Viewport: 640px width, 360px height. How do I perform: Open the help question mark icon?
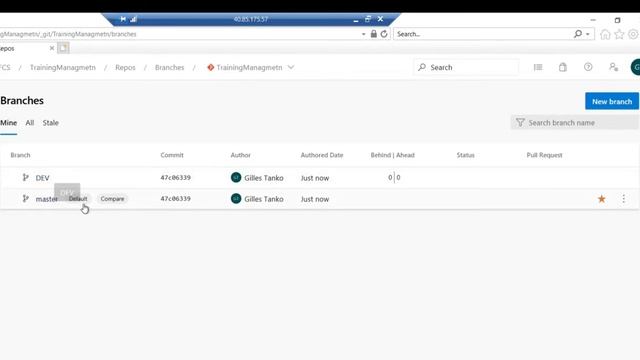(x=588, y=67)
